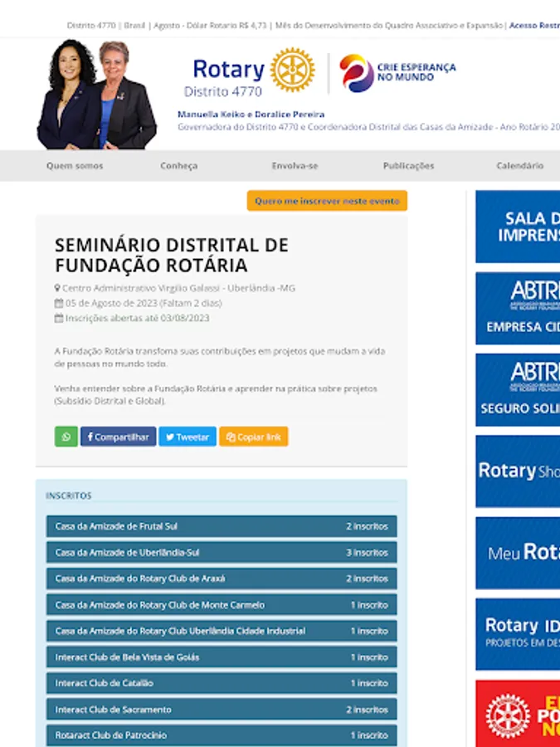This screenshot has width=560, height=747.
Task: Click the calendar icon beside 05 de Agosto
Action: (59, 303)
